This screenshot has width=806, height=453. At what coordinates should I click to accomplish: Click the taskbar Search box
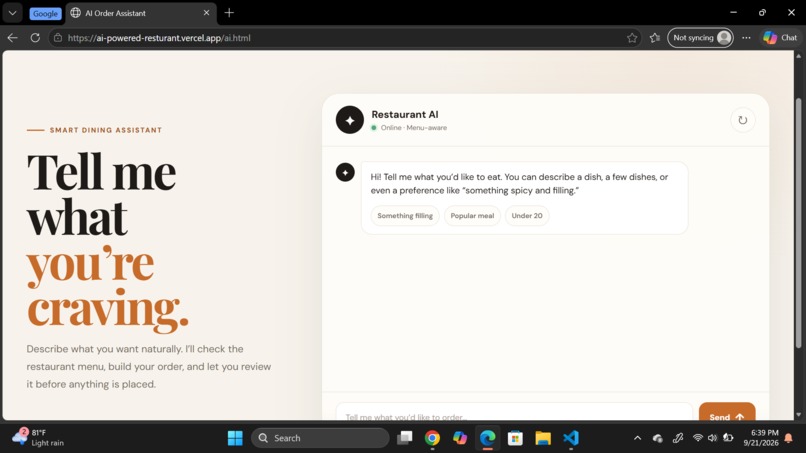[x=320, y=438]
